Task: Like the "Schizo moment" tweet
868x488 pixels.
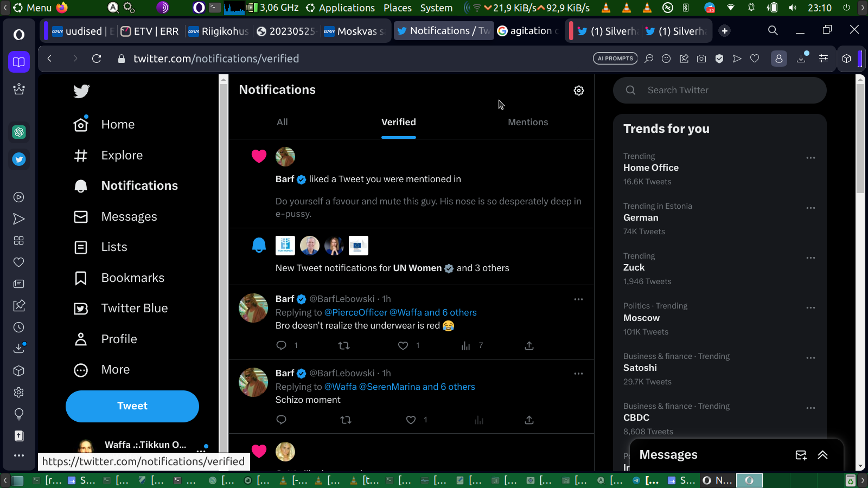Action: (x=411, y=420)
